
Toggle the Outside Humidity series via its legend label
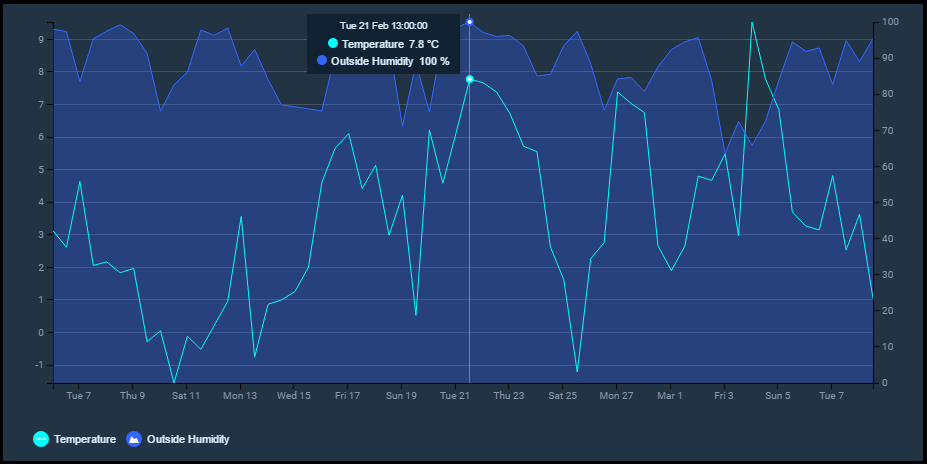click(x=188, y=439)
